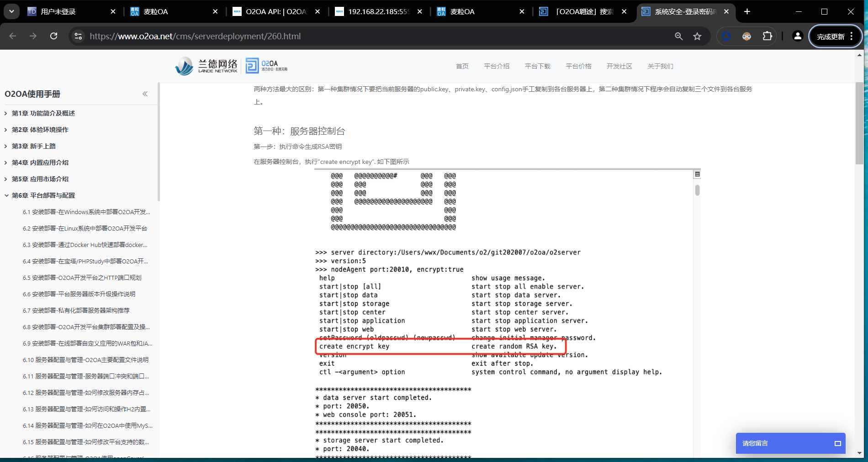Close the 192.168.22.185 tab
This screenshot has width=868, height=462.
tap(420, 11)
